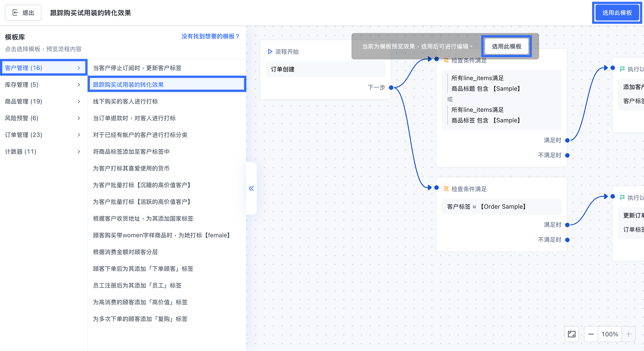Collapse the template panel with double-chevron
This screenshot has width=644, height=351.
point(251,188)
